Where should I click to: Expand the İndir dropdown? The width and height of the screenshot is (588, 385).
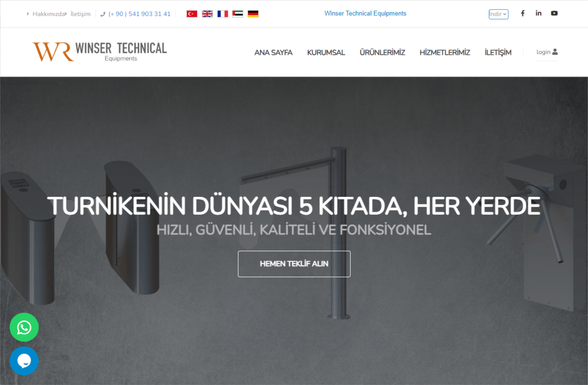point(498,14)
